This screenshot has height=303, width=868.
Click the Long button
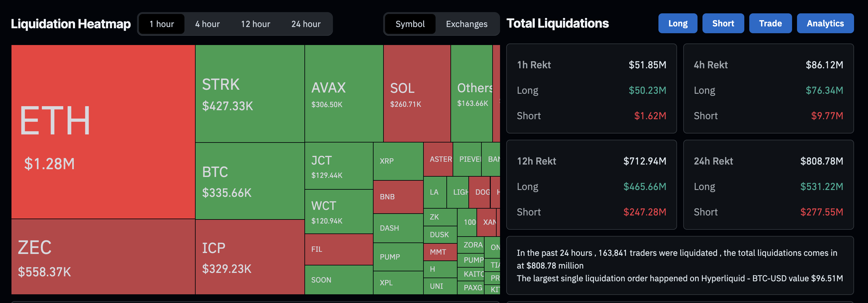click(678, 23)
